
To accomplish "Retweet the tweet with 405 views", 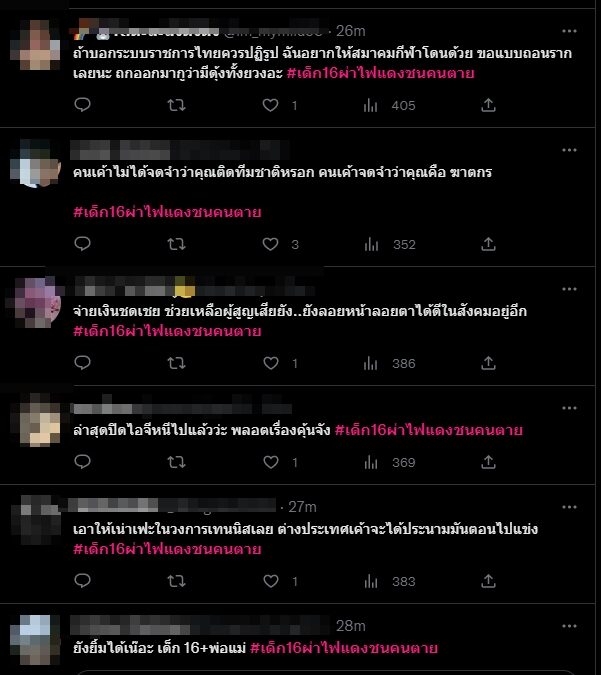I will point(177,105).
